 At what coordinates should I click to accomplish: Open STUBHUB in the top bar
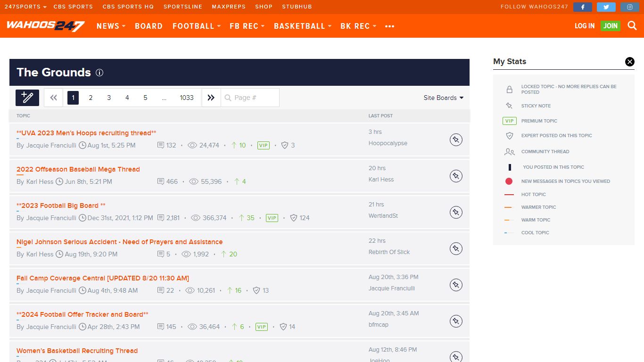pyautogui.click(x=297, y=7)
